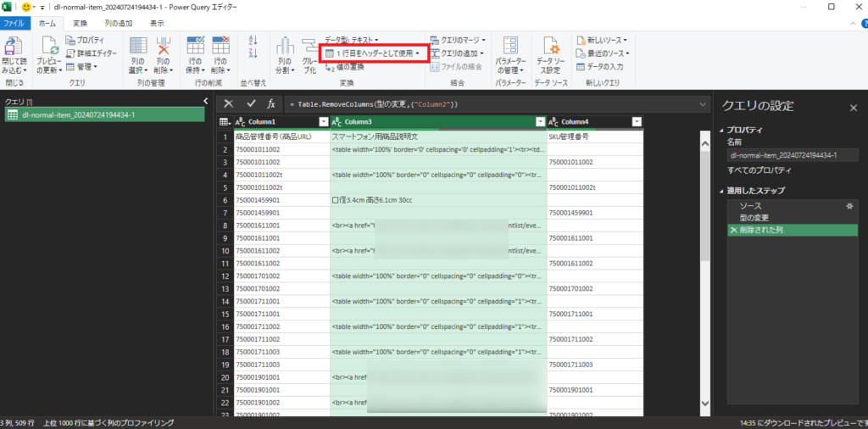Click Choose Columns (列の選択) icon
Viewport: 868px width, 429px height.
click(138, 47)
